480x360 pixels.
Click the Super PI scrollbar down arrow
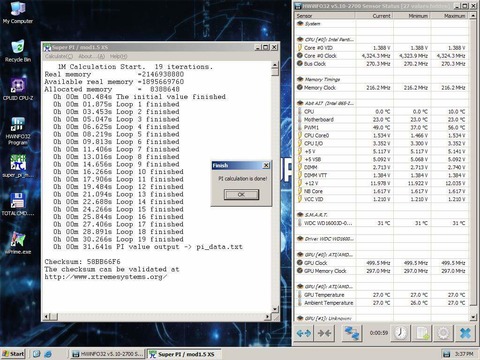(x=275, y=309)
